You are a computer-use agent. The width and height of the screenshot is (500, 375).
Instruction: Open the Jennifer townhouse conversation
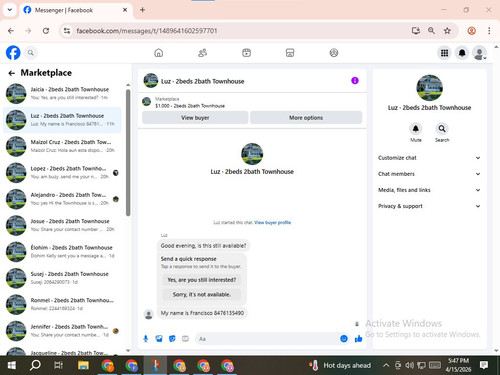(x=63, y=331)
